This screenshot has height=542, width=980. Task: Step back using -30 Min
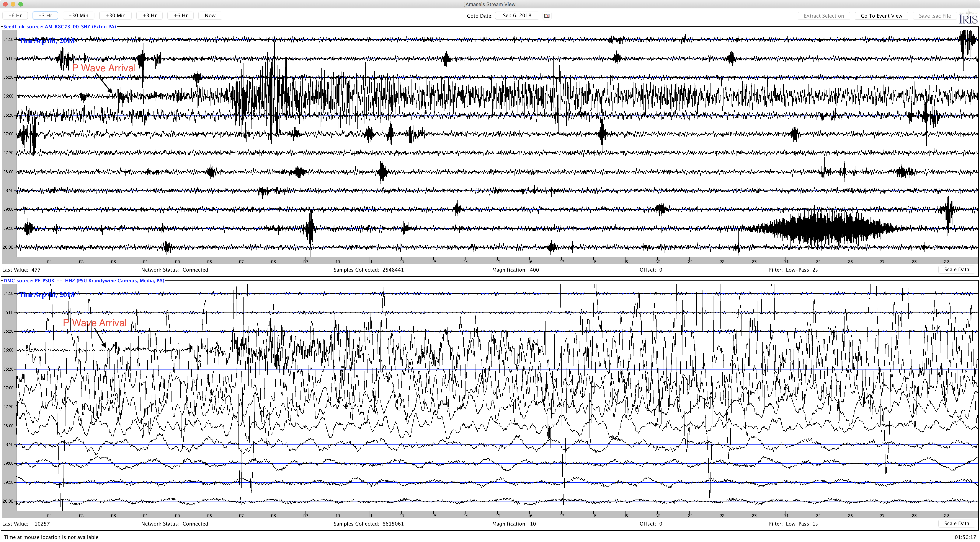click(x=79, y=15)
